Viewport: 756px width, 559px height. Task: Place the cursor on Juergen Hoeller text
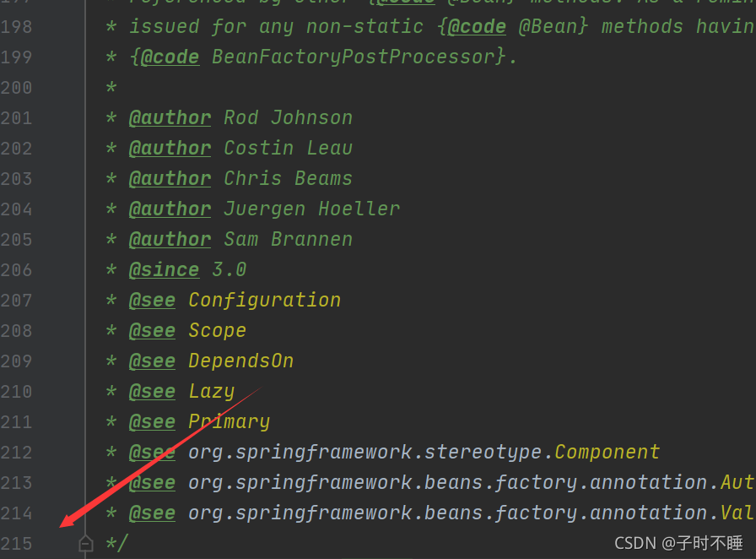[x=311, y=209]
